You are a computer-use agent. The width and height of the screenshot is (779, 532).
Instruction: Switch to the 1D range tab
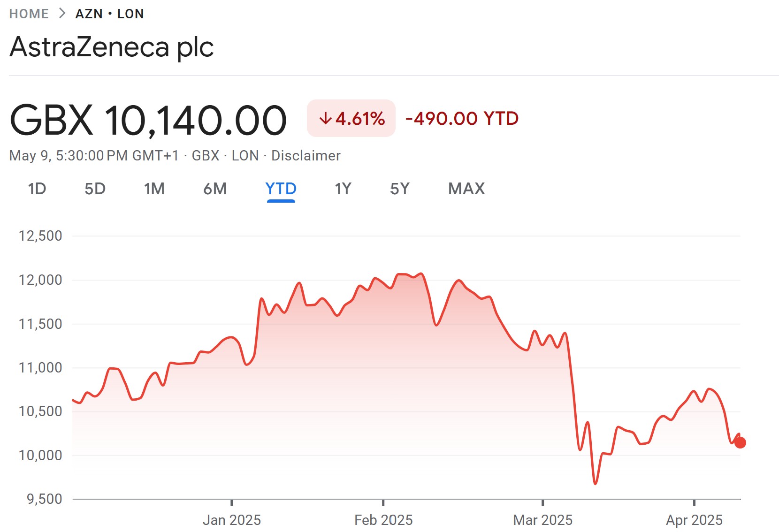point(37,189)
